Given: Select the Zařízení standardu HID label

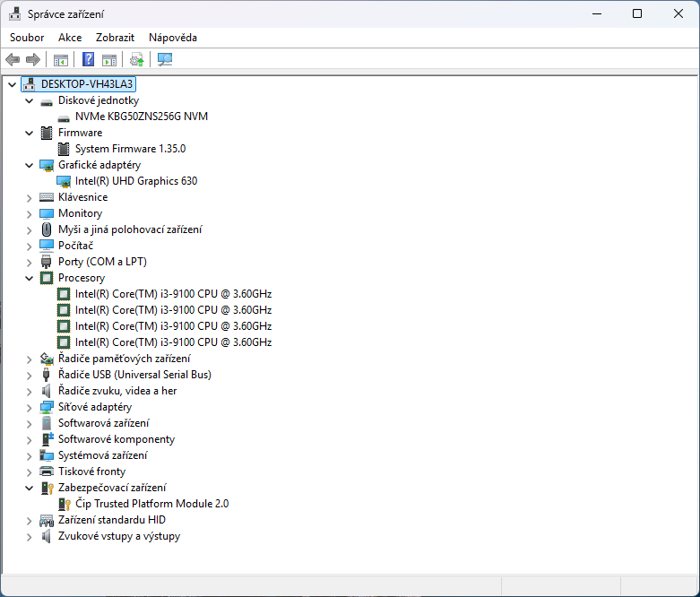Looking at the screenshot, I should click(112, 520).
